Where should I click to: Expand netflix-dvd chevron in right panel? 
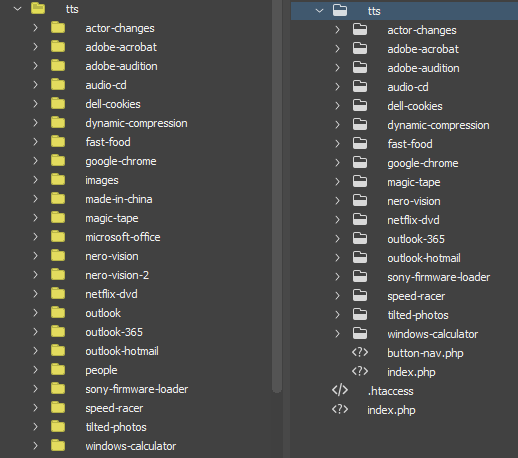point(337,220)
